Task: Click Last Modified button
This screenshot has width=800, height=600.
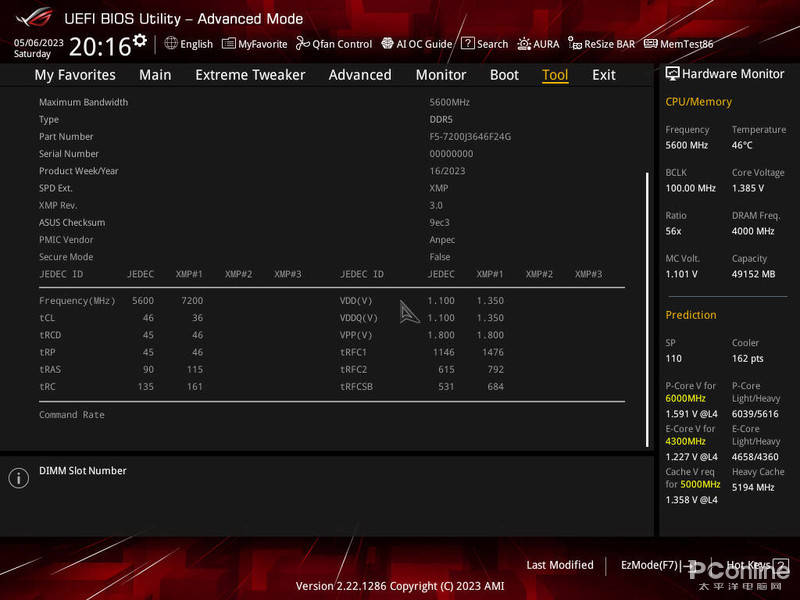Action: (560, 565)
